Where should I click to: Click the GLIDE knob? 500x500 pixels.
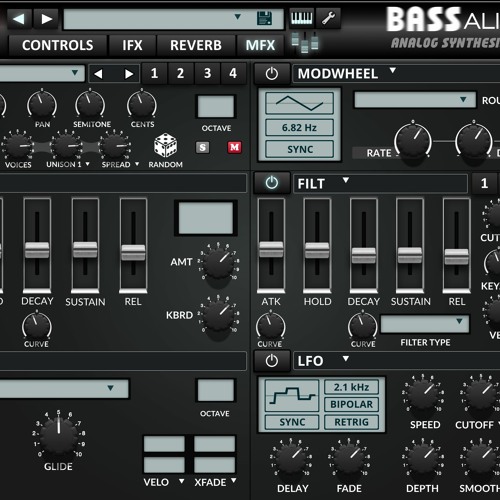(59, 435)
